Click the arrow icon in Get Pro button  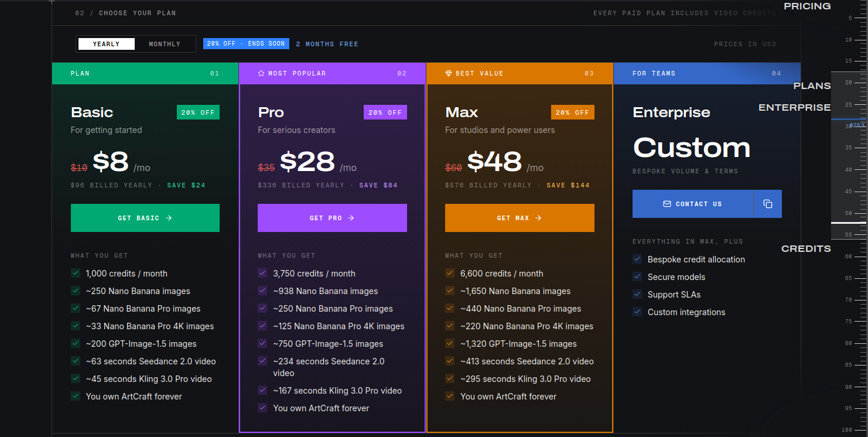click(351, 218)
